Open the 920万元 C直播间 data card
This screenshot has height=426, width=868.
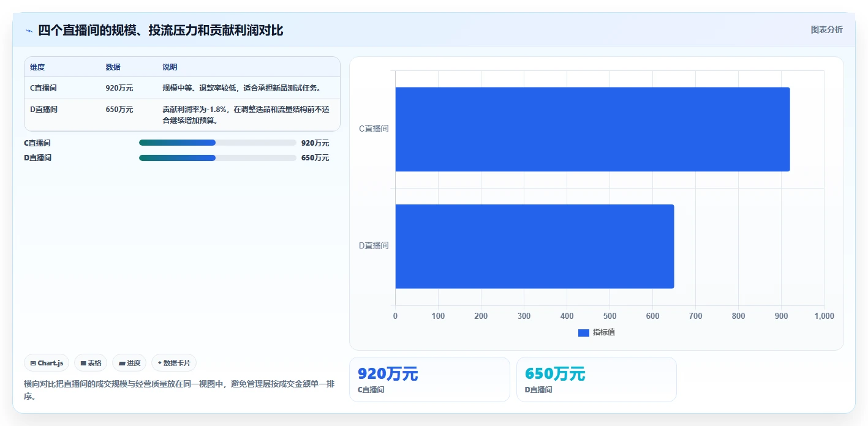click(x=429, y=379)
